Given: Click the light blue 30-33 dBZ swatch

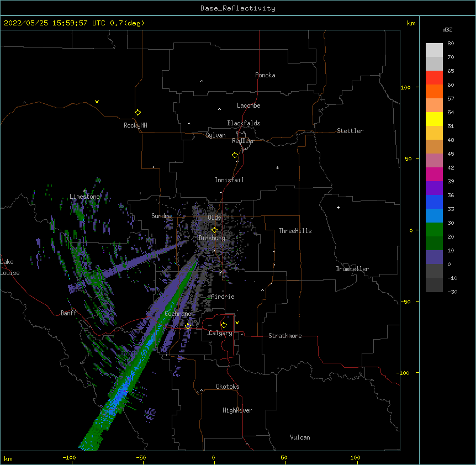Looking at the screenshot, I should click(434, 216).
